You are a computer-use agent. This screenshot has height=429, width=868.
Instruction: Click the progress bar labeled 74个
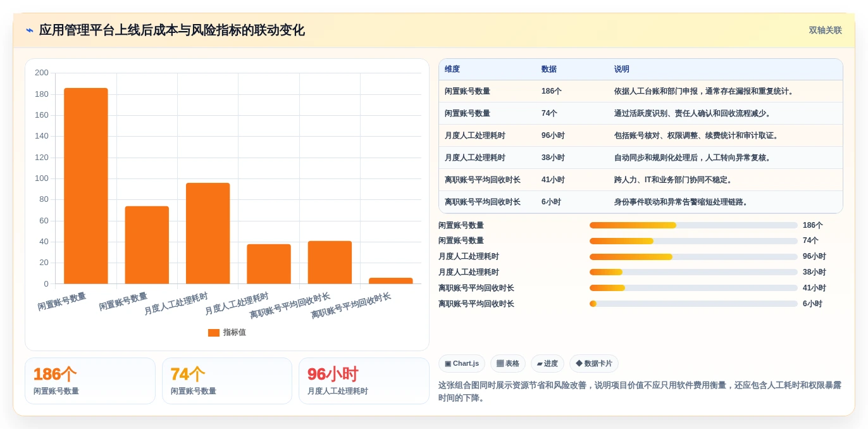693,241
